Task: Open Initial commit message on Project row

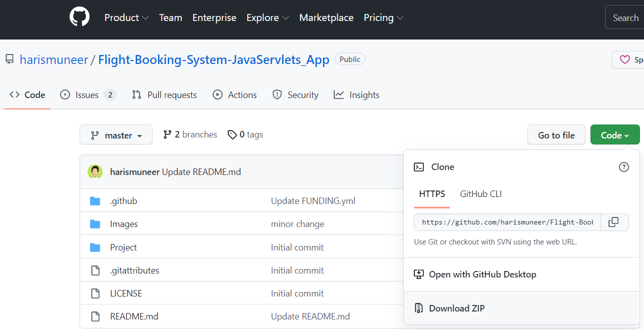Action: click(297, 247)
